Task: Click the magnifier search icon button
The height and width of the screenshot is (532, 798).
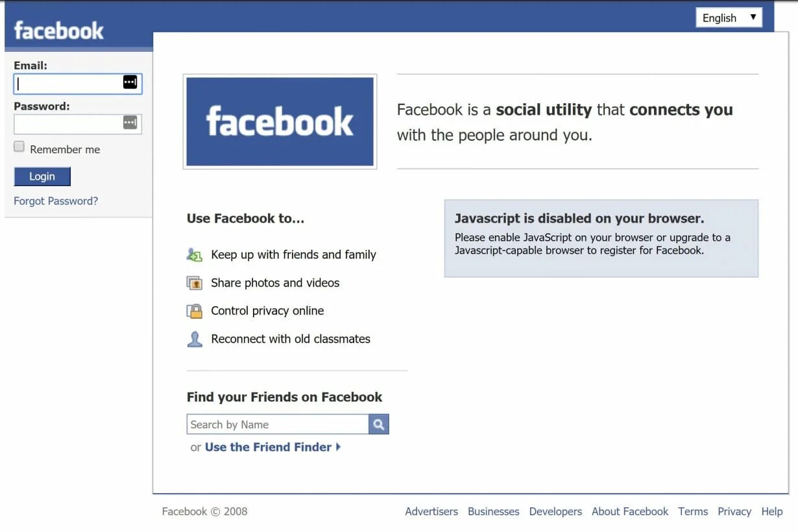Action: pos(379,424)
